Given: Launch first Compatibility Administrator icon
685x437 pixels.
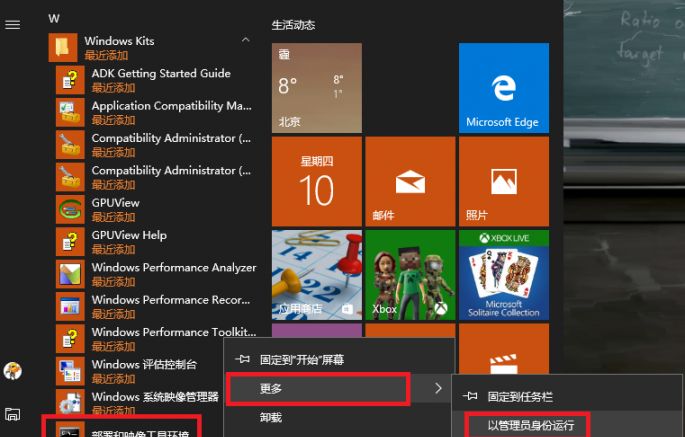Looking at the screenshot, I should pos(70,145).
